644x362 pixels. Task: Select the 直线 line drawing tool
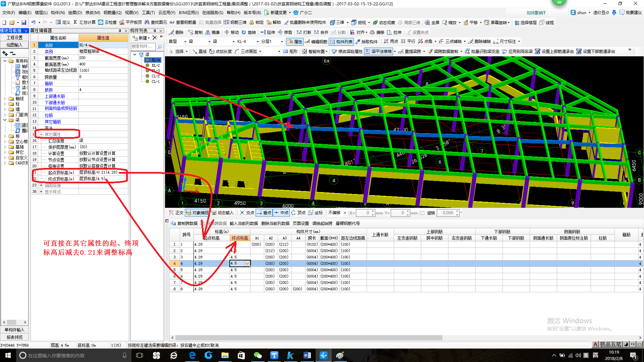[x=199, y=51]
